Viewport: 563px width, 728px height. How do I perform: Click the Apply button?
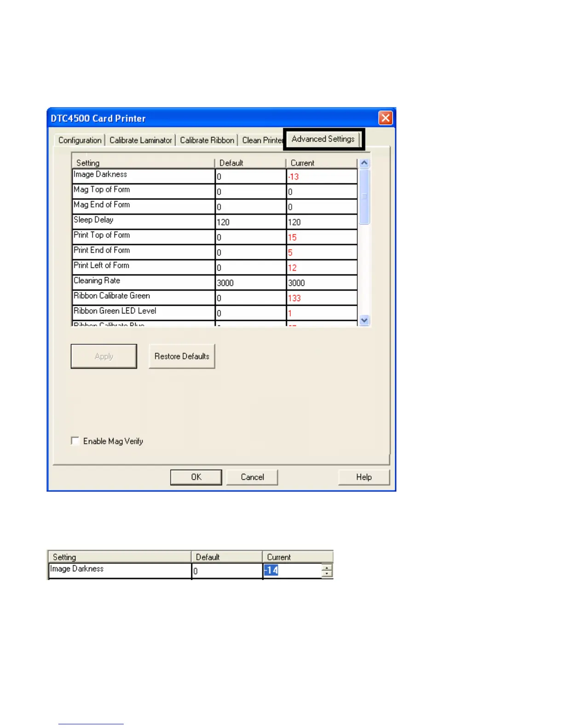click(x=104, y=356)
